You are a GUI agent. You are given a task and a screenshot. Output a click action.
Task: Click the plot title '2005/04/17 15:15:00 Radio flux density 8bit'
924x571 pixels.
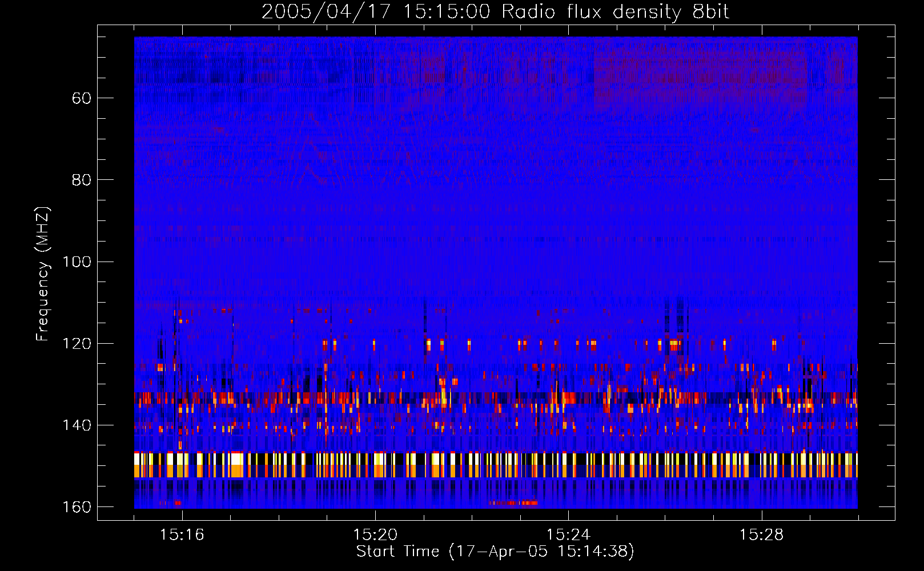coord(496,12)
